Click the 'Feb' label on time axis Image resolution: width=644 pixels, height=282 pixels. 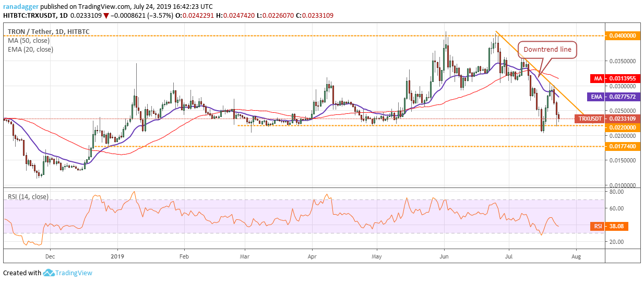[x=183, y=257]
